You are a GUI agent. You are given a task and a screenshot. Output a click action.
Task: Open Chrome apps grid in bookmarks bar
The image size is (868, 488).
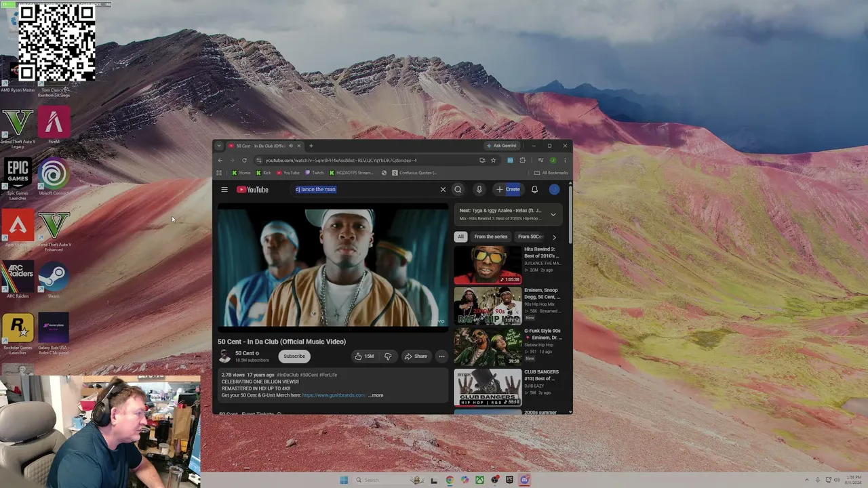[x=219, y=173]
